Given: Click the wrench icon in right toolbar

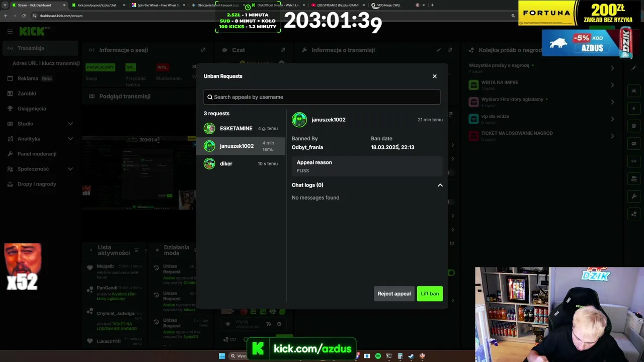Looking at the screenshot, I should click(634, 197).
